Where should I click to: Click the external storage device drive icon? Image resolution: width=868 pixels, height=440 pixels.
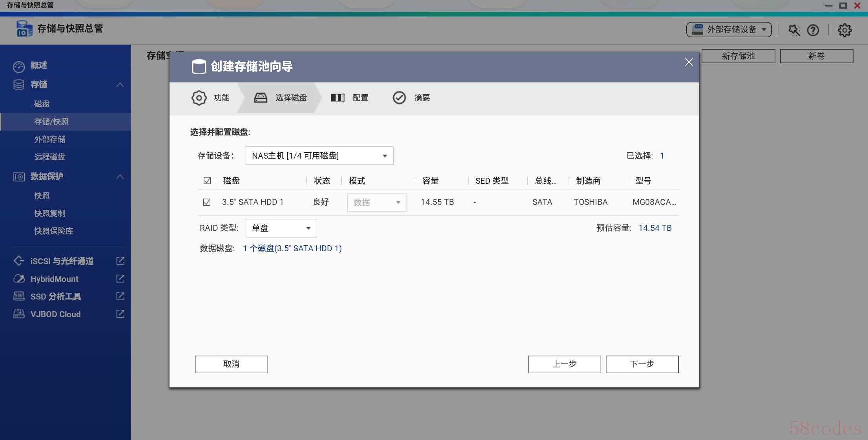coord(697,29)
